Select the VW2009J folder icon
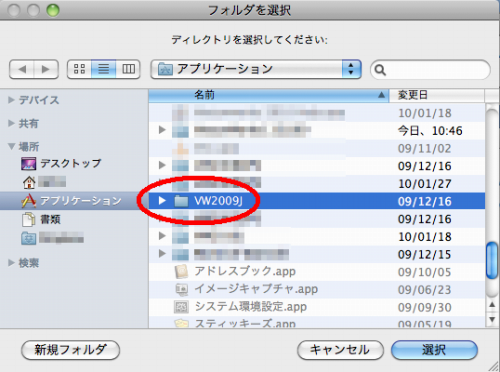The width and height of the screenshot is (500, 372). pos(181,201)
